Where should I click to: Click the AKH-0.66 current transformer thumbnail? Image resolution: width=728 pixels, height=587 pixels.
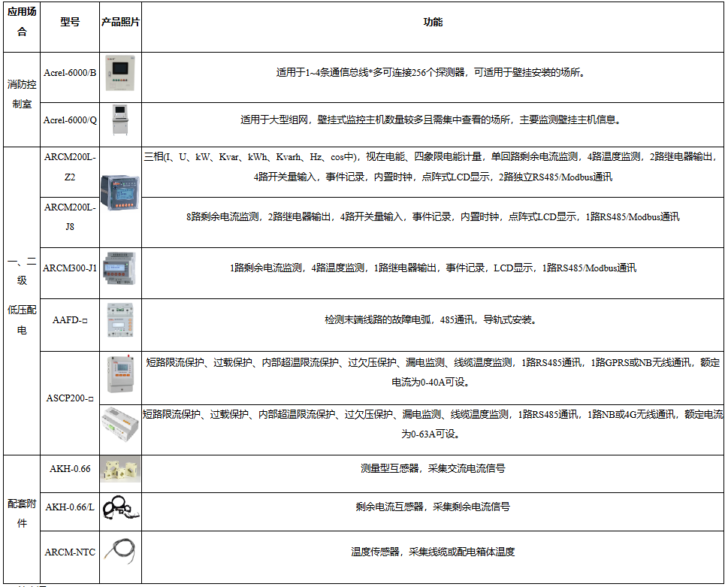[120, 467]
